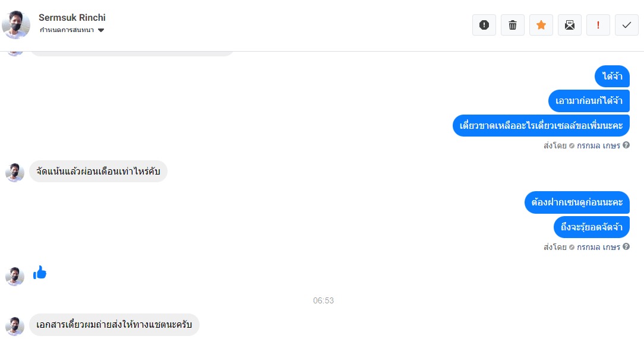Select message เอกสารเดี๋ยวผมถ่ายส่งให้ทางแชตนะครับ

pos(114,325)
